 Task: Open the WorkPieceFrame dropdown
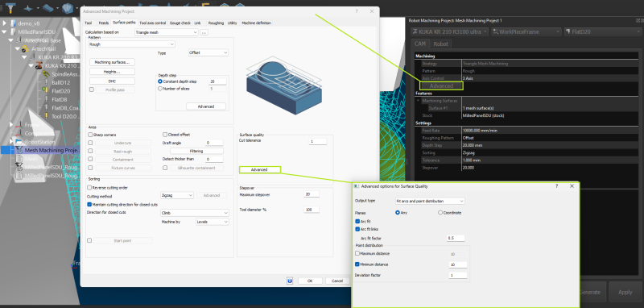[526, 31]
